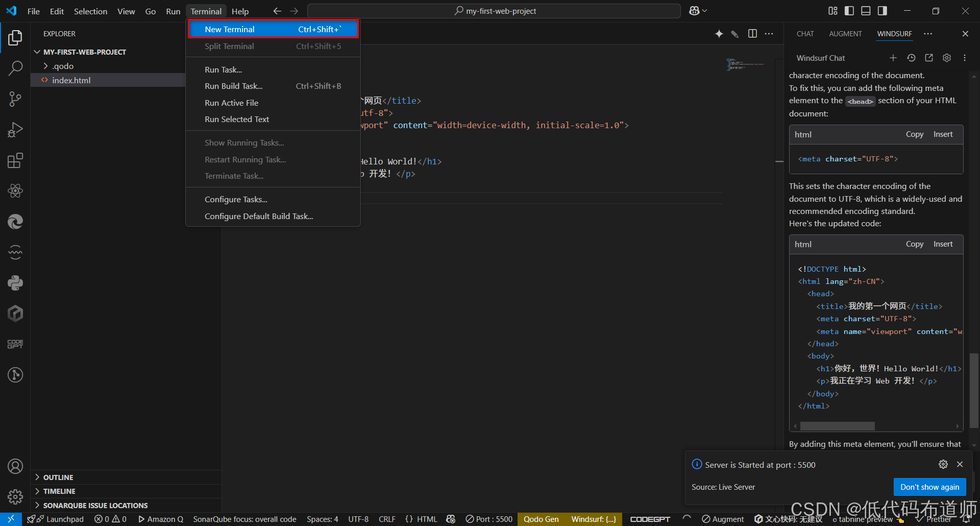The width and height of the screenshot is (980, 526).
Task: Open the Windsurf chat kebab menu
Action: point(965,58)
